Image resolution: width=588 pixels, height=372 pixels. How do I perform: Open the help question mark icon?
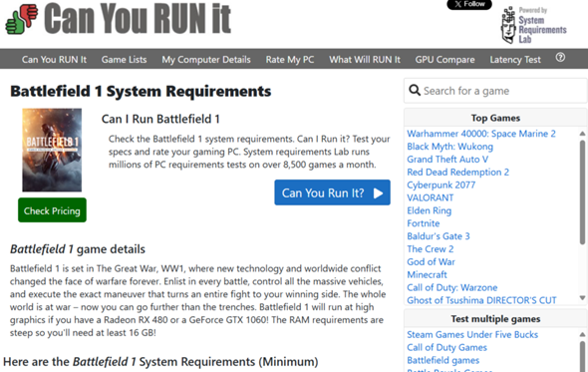coord(560,58)
